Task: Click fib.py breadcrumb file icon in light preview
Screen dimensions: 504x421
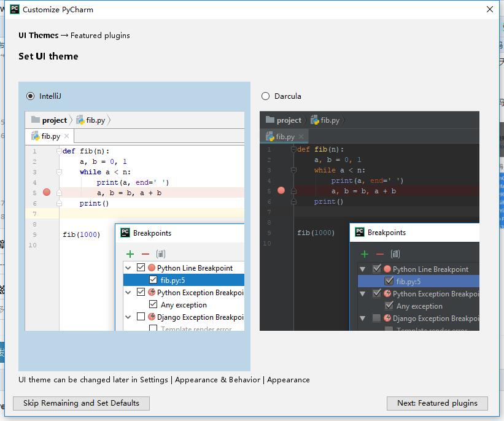Action: click(x=80, y=120)
